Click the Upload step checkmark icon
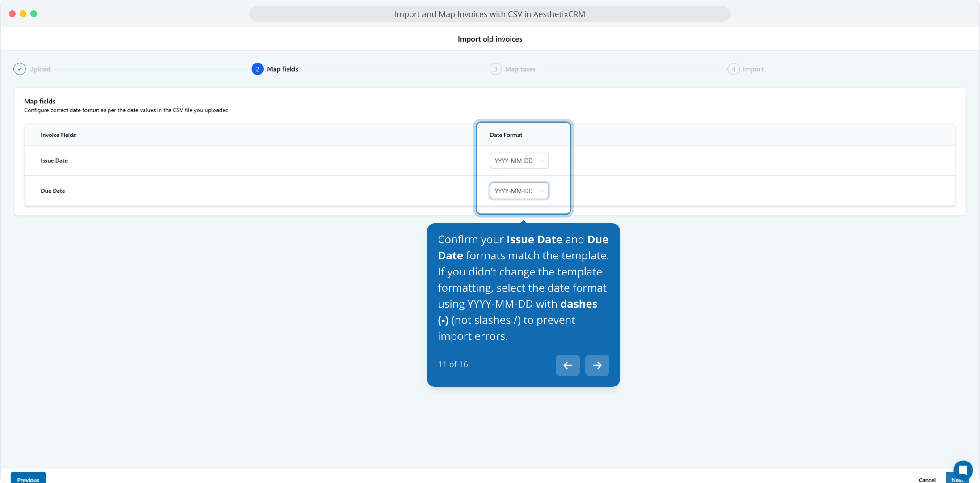 pos(20,69)
